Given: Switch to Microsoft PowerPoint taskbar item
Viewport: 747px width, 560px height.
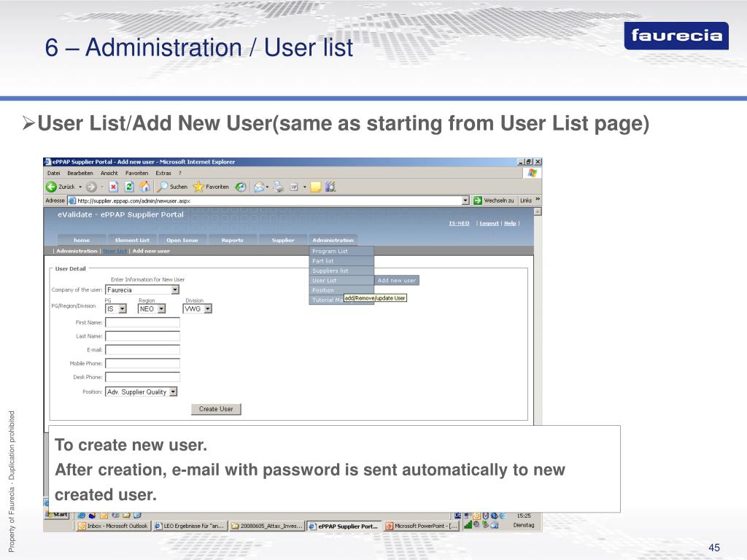Looking at the screenshot, I should point(422,526).
